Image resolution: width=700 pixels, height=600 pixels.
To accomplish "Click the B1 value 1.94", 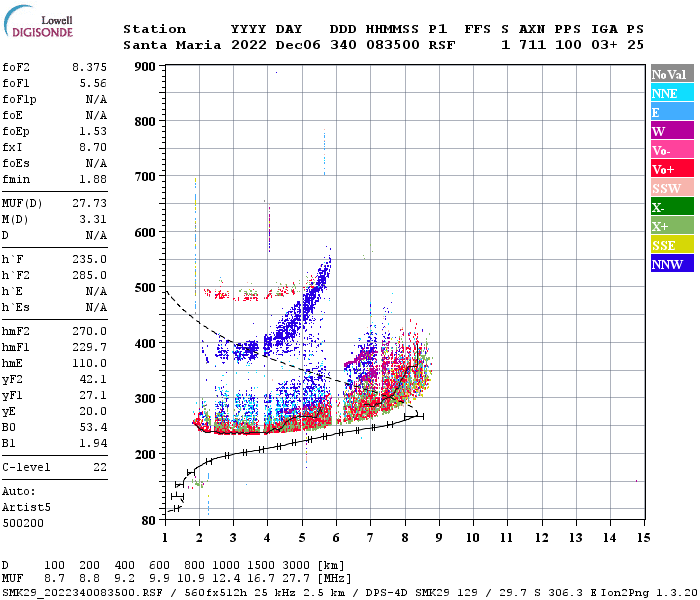I will [93, 443].
